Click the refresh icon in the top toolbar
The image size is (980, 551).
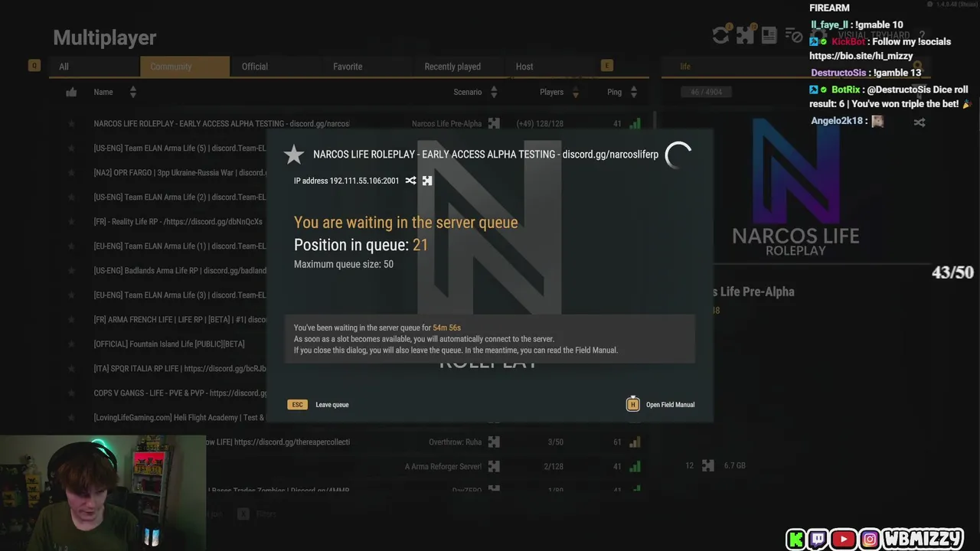tap(720, 35)
